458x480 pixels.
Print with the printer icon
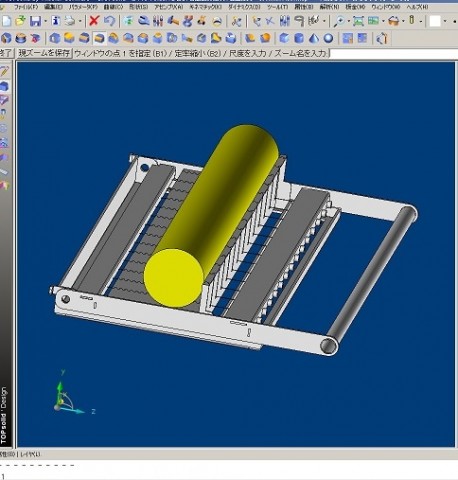tap(70, 21)
